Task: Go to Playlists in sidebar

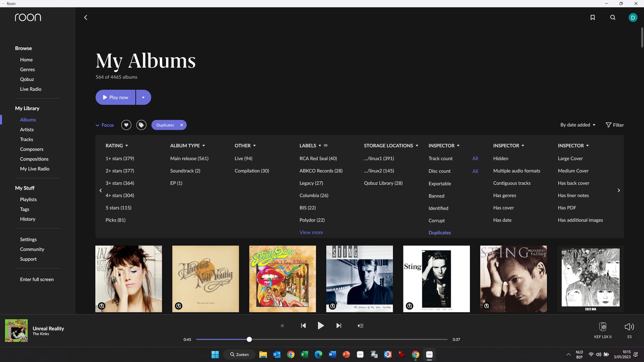Action: click(x=28, y=199)
